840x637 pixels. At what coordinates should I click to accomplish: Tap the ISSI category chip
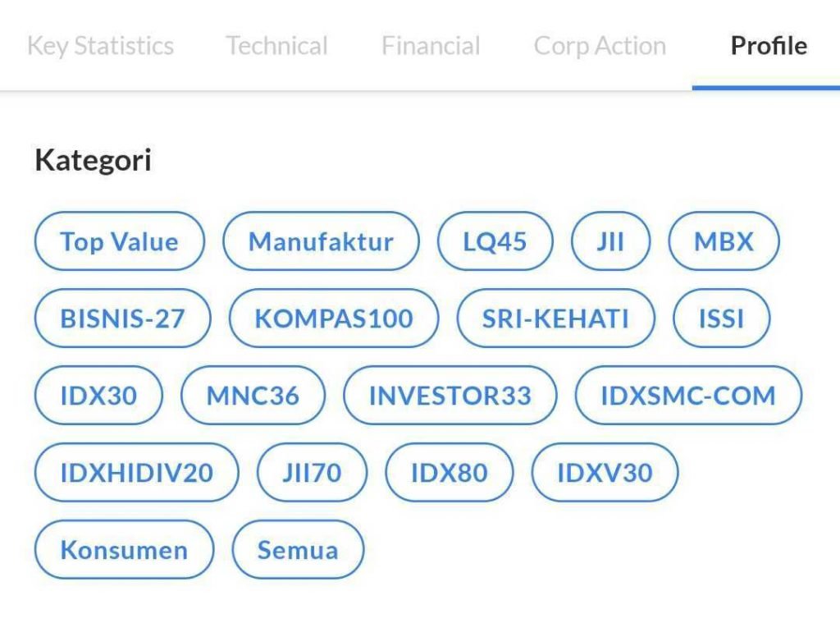pyautogui.click(x=721, y=318)
